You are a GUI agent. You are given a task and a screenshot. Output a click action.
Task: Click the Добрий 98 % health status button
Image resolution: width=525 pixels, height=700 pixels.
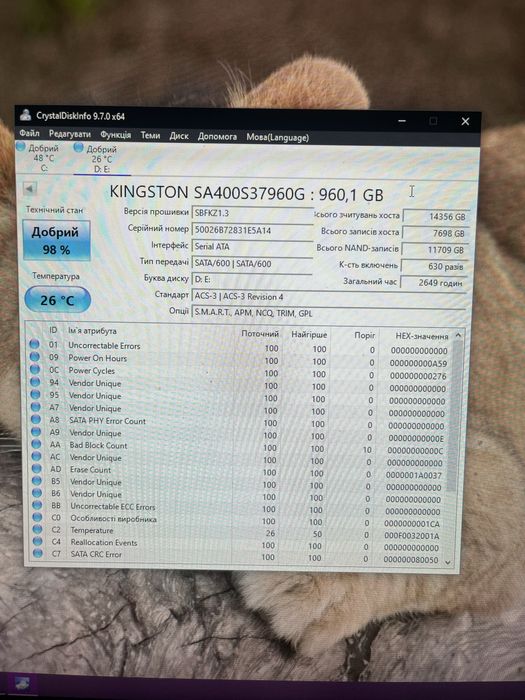tap(56, 241)
